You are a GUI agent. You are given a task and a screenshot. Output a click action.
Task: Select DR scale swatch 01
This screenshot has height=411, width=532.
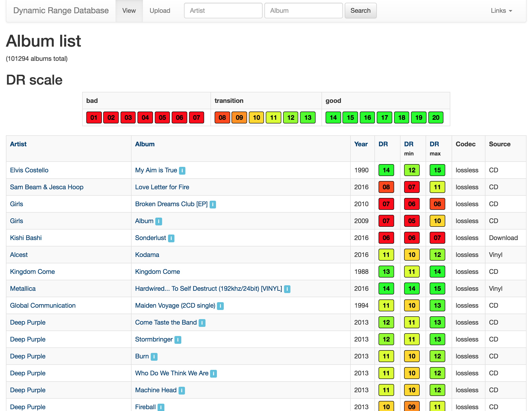[x=94, y=117]
